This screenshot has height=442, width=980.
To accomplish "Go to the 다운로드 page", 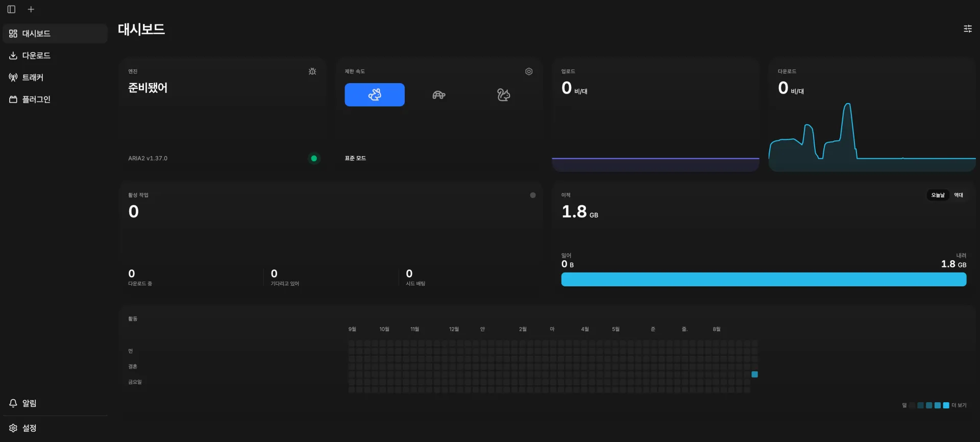I will 55,55.
